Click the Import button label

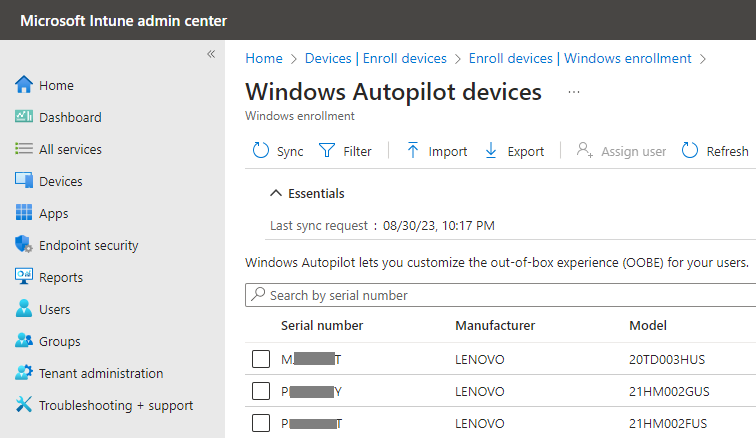click(x=447, y=151)
